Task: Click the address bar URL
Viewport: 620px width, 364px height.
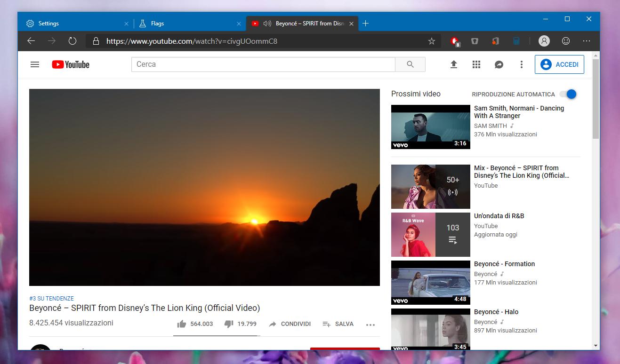Action: pyautogui.click(x=192, y=41)
